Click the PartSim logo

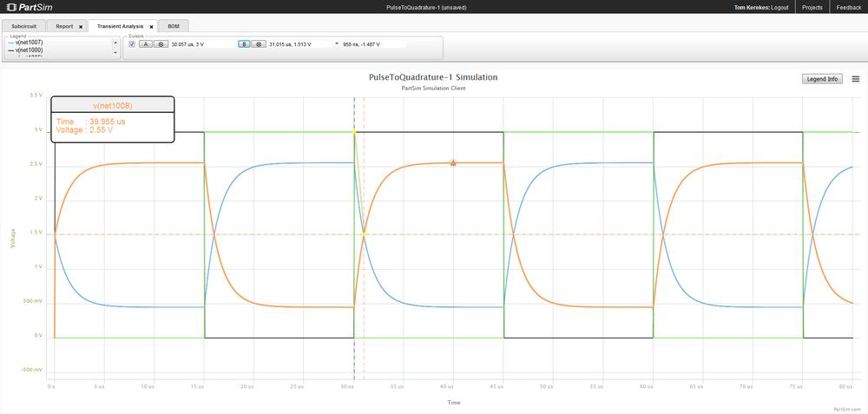pyautogui.click(x=29, y=7)
